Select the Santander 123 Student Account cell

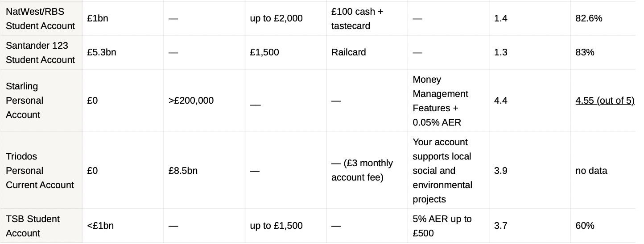point(41,52)
